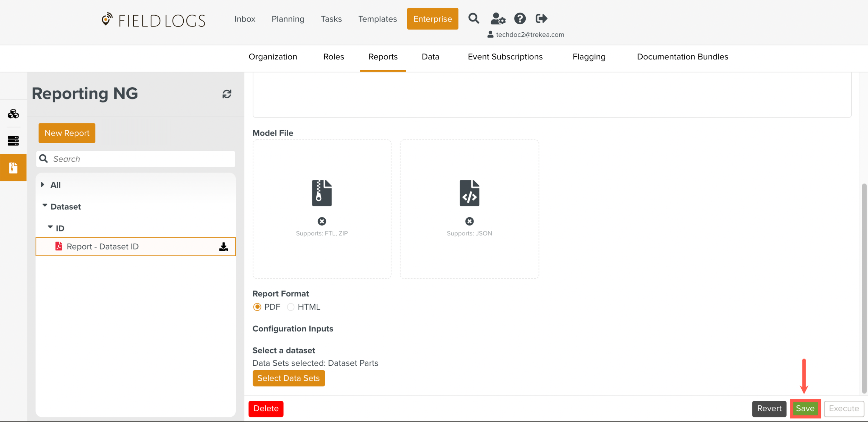Viewport: 868px width, 422px height.
Task: Remove the JSON model file
Action: 469,221
